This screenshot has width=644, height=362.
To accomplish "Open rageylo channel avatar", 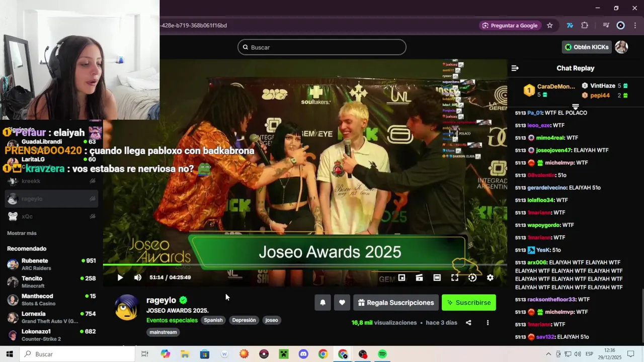I will [126, 308].
